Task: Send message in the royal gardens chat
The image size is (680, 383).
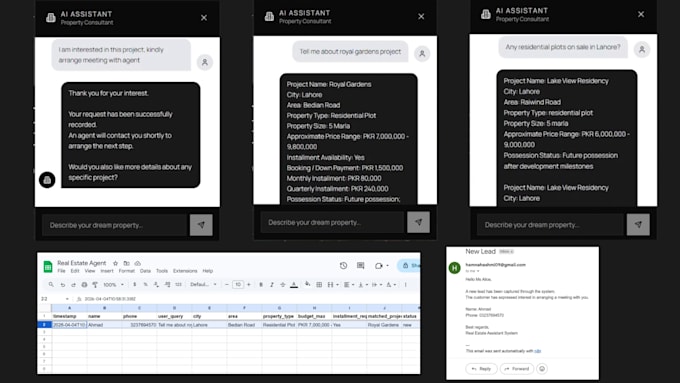Action: click(418, 222)
